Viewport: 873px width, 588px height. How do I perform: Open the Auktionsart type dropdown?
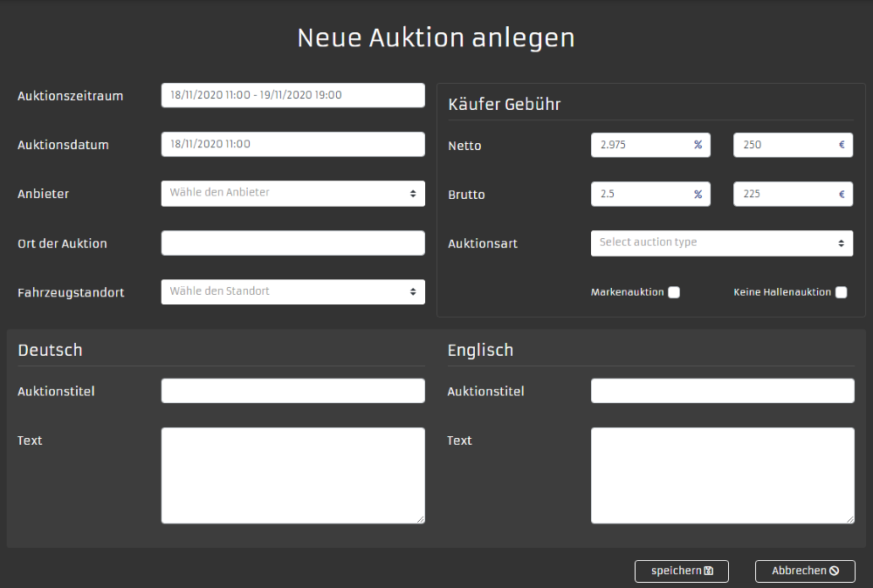point(721,243)
